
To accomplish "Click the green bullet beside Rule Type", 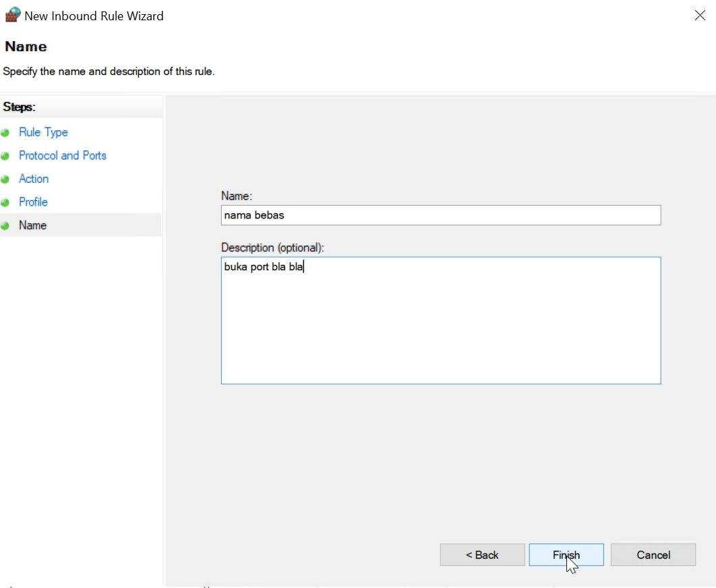I will click(5, 133).
